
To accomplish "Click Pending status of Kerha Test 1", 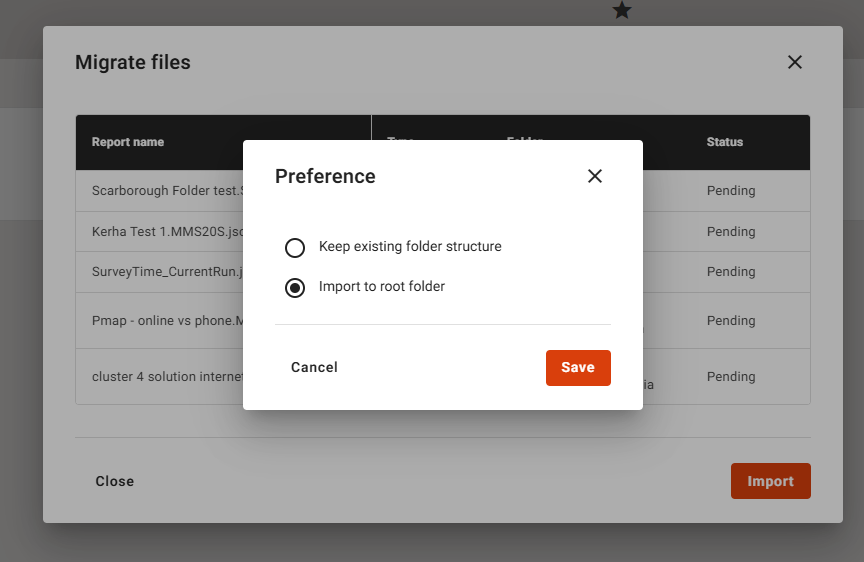I will tap(731, 232).
